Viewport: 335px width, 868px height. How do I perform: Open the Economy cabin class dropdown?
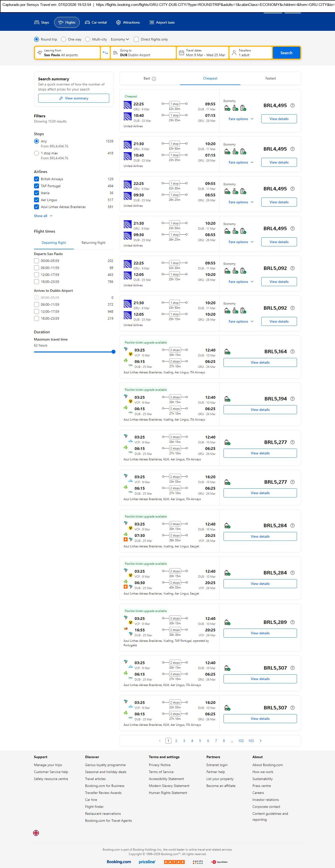tap(119, 40)
